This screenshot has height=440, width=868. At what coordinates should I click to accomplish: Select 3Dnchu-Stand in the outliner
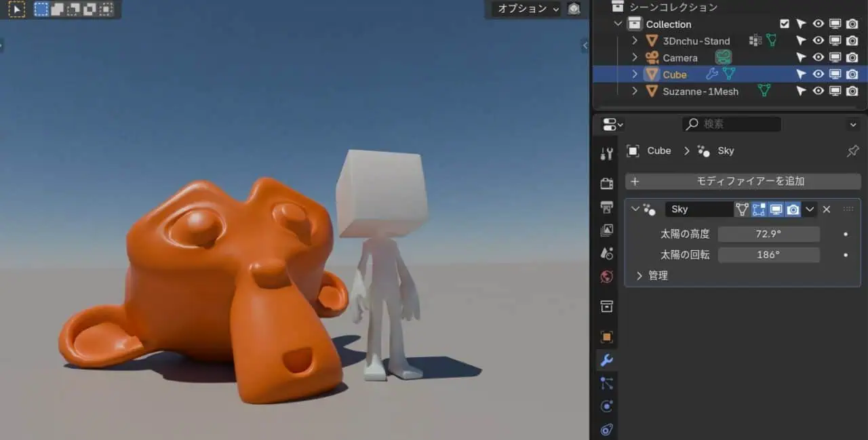pos(696,41)
